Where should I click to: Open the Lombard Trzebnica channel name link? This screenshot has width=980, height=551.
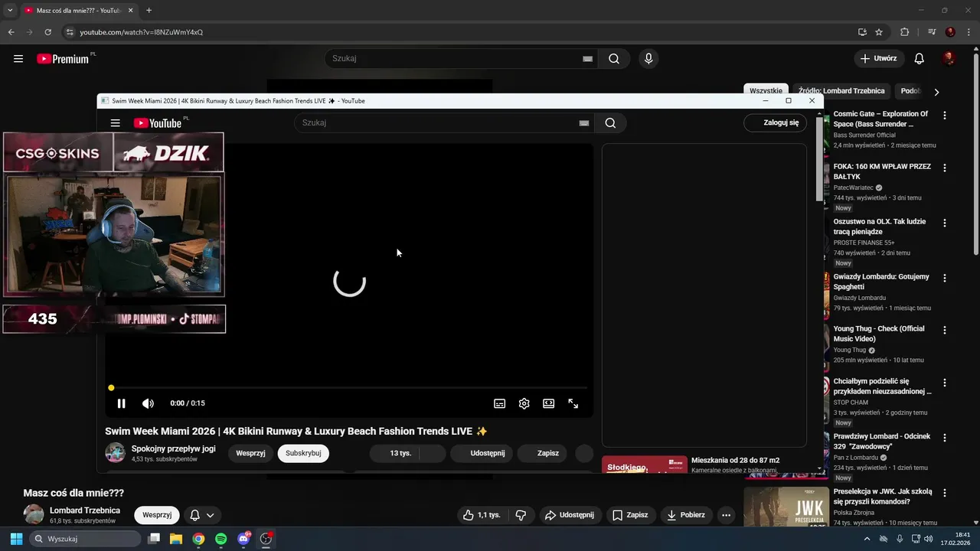(x=85, y=510)
